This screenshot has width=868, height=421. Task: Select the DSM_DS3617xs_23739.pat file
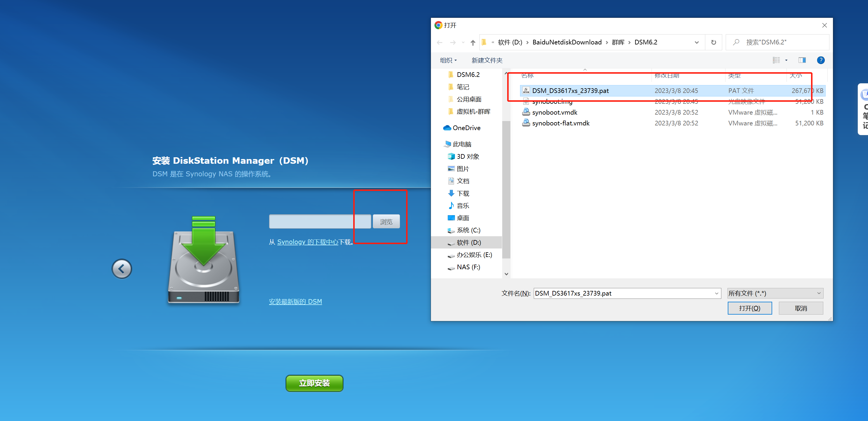570,91
